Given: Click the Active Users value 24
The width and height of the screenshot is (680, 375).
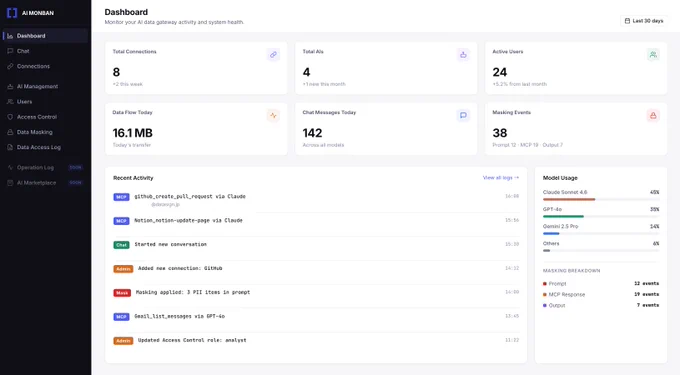Looking at the screenshot, I should pyautogui.click(x=500, y=72).
